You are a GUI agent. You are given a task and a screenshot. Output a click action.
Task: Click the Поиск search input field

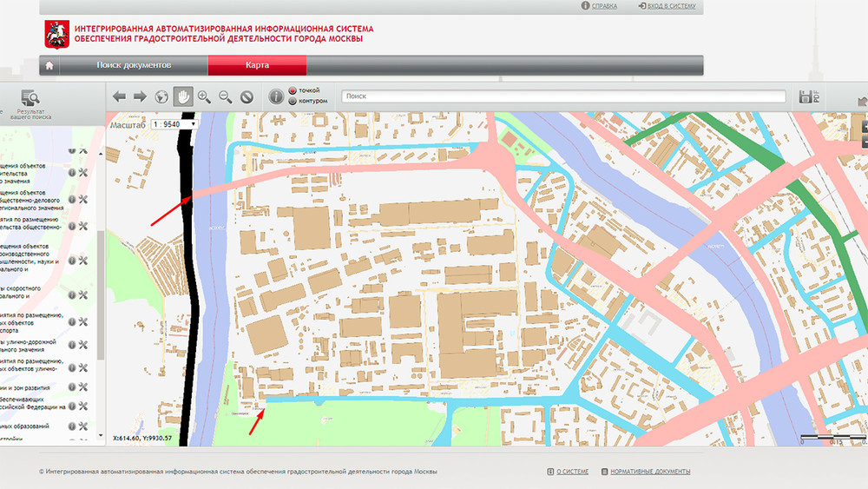[563, 96]
